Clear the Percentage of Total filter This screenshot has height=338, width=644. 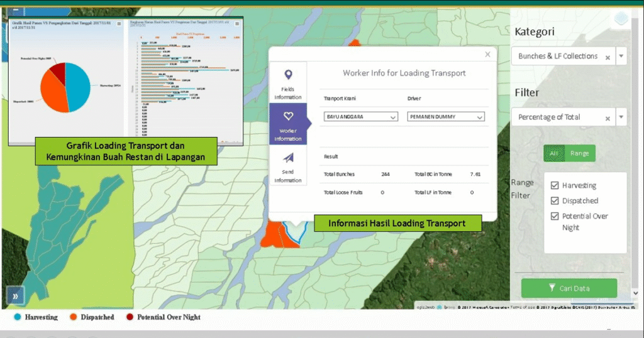point(608,119)
